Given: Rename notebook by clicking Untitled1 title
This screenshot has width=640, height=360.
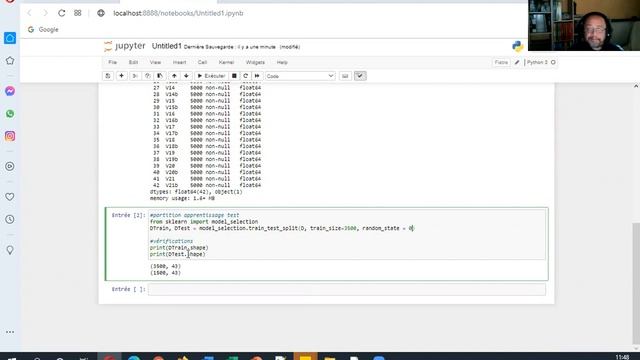Looking at the screenshot, I should pyautogui.click(x=167, y=46).
